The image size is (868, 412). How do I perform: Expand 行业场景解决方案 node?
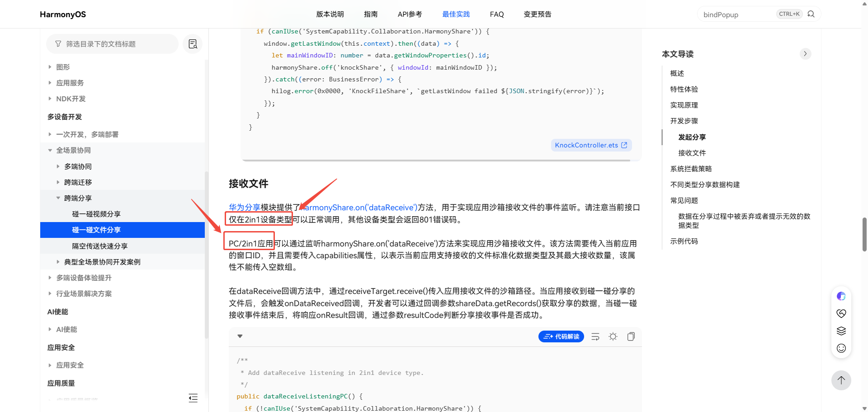point(50,294)
